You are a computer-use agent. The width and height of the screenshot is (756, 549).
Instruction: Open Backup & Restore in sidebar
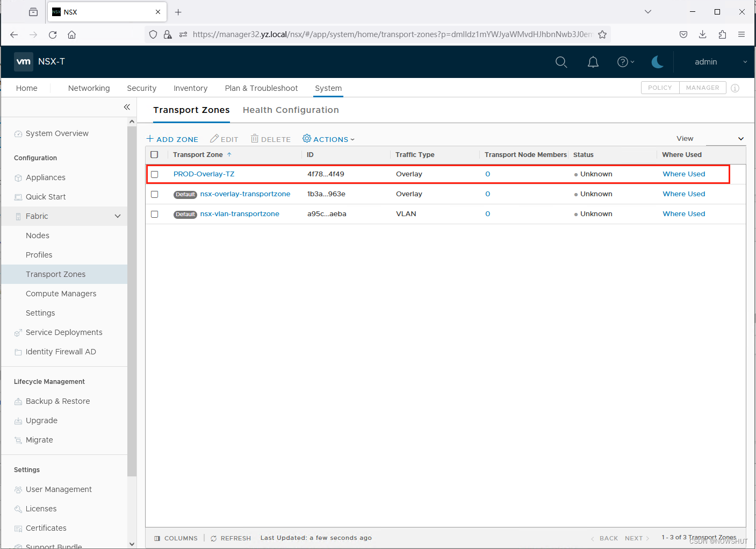pos(58,401)
